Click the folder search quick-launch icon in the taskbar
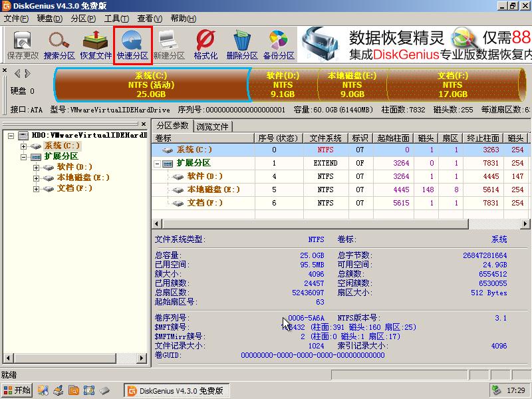Screen dimensions: 532x399 [74, 390]
